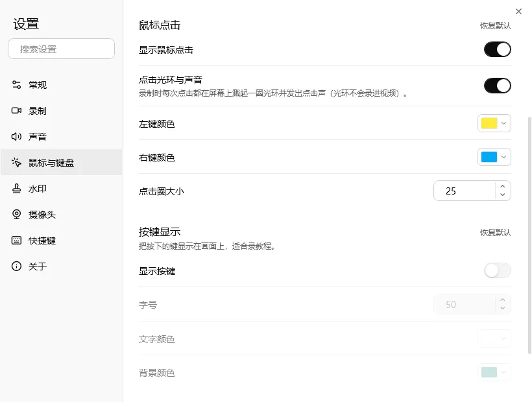Viewport: 532px width, 402px height.
Task: Click the 鼠标与键盘 cursor icon
Action: coord(16,162)
